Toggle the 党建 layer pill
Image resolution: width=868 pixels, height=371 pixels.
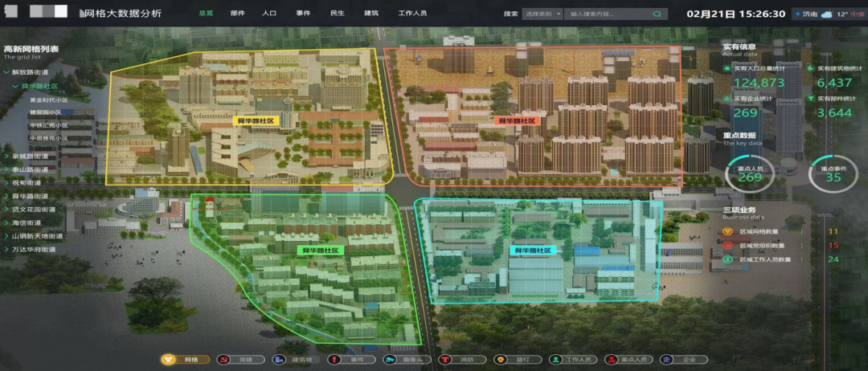(241, 360)
